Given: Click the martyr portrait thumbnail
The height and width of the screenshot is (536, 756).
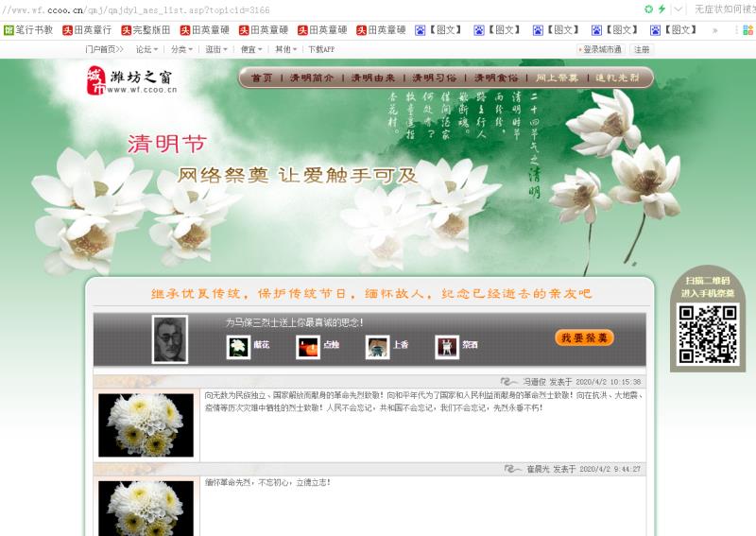Looking at the screenshot, I should 170,339.
